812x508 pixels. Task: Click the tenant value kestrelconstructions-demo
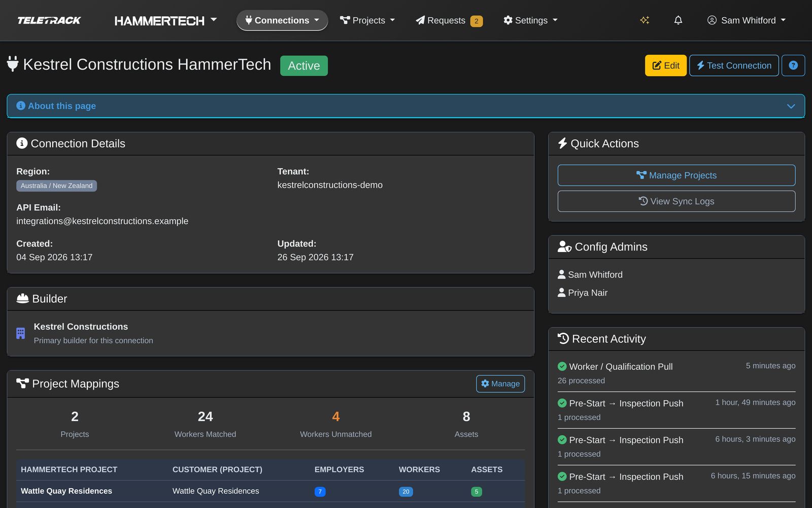330,185
